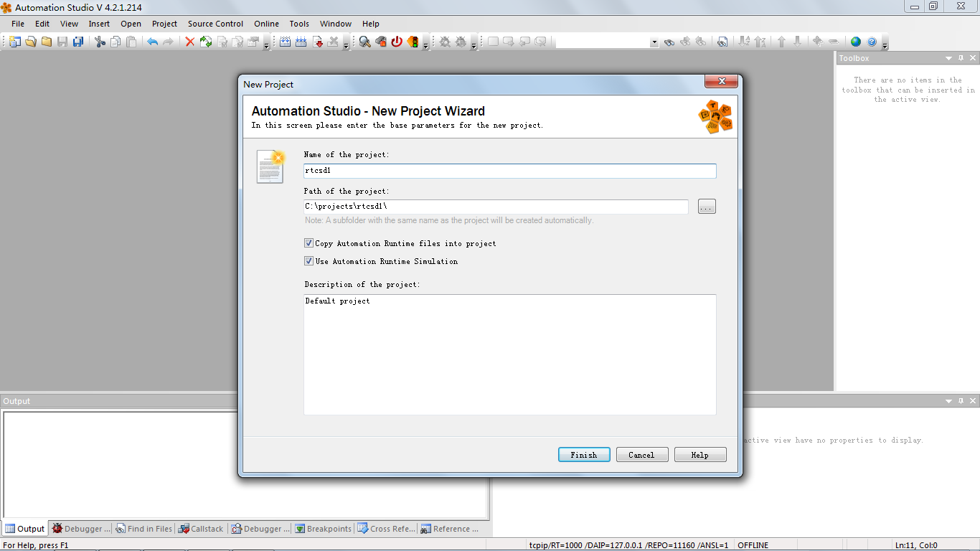Image resolution: width=980 pixels, height=551 pixels.
Task: Open the Source Control menu
Action: click(215, 24)
